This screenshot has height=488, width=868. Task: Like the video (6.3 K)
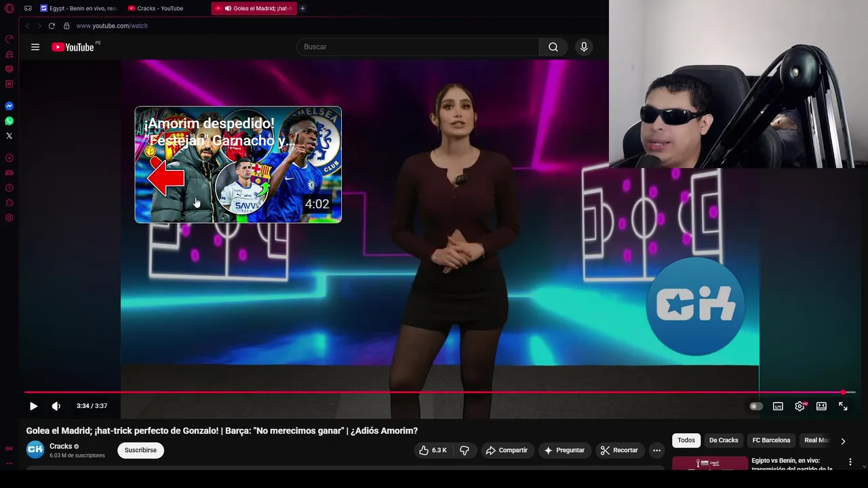pos(433,450)
